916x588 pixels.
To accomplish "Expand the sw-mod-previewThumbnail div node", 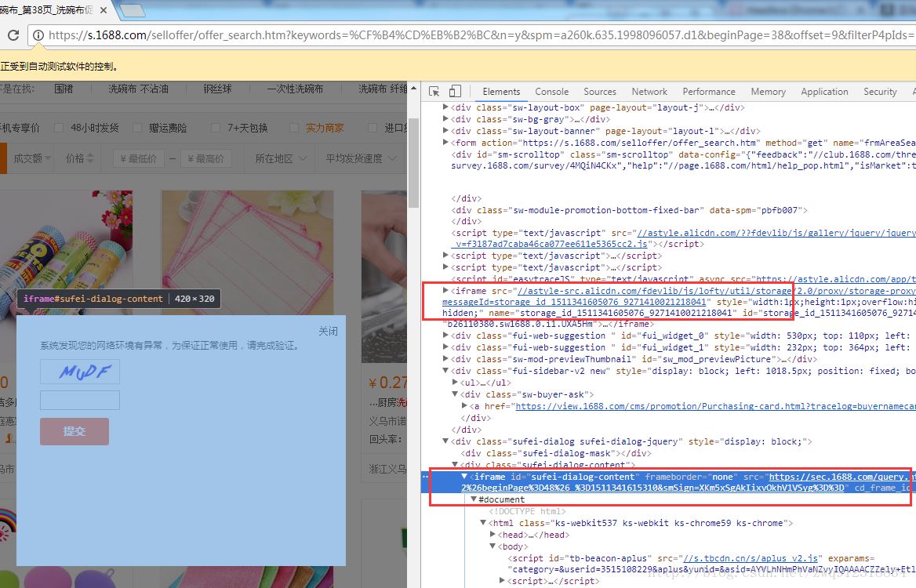I will 445,358.
